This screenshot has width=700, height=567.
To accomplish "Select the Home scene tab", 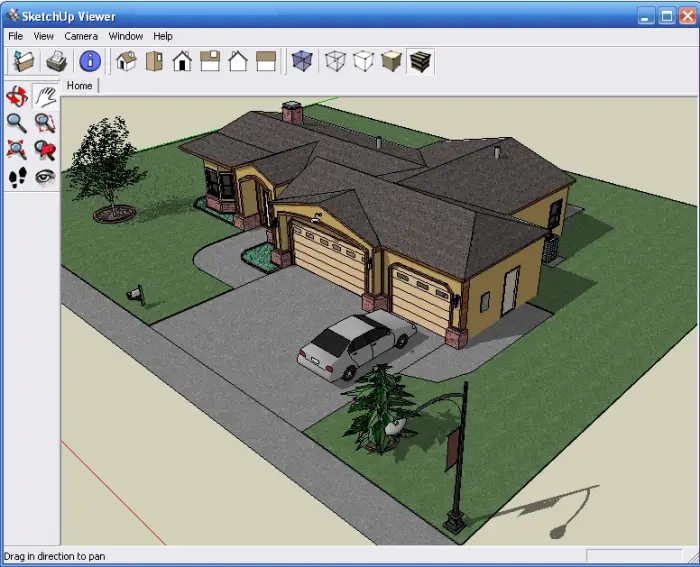I will (x=80, y=86).
